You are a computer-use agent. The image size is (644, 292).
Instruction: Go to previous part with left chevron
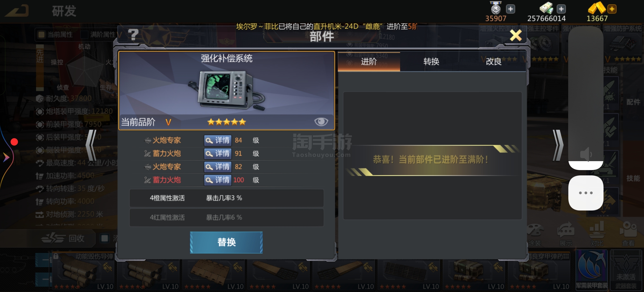92,145
